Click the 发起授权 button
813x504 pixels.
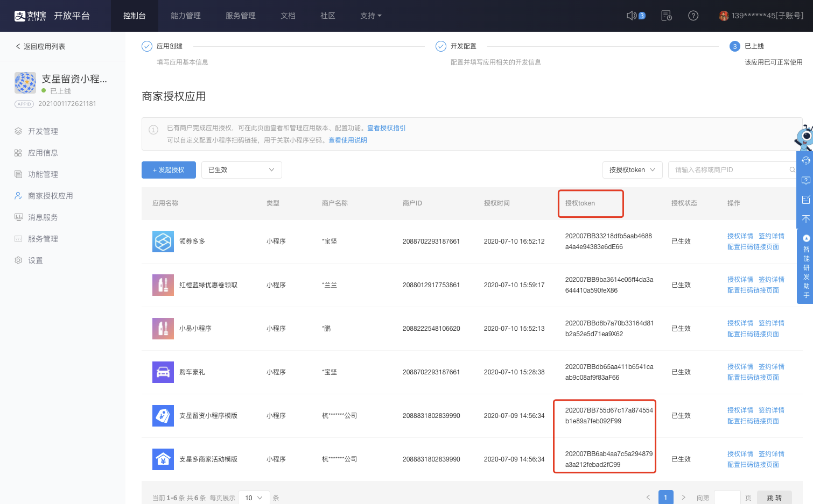pos(169,170)
